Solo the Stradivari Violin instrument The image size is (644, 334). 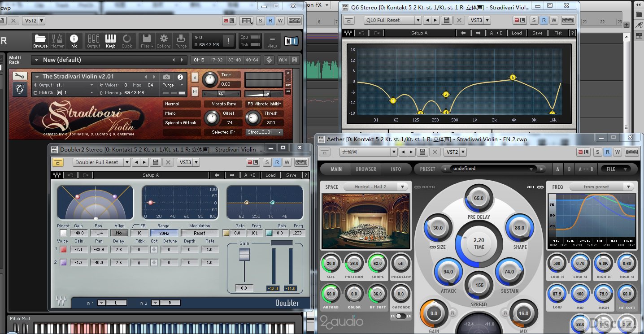[195, 78]
